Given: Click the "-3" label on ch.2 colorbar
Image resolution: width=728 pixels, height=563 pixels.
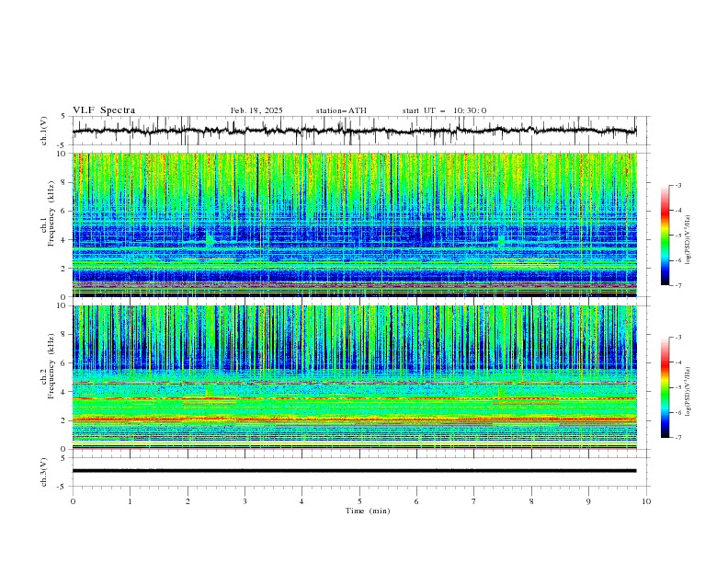Looking at the screenshot, I should (678, 338).
